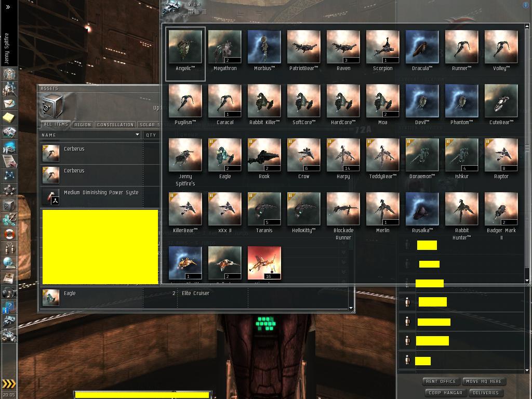Image resolution: width=532 pixels, height=399 pixels.
Task: Select the Blockade Runner ship
Action: click(343, 216)
